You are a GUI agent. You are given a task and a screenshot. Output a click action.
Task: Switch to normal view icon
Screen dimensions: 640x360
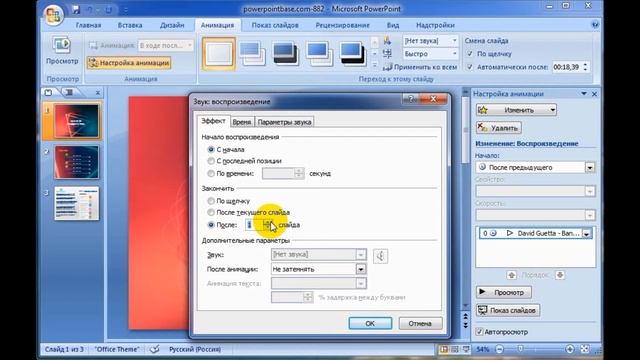point(443,349)
